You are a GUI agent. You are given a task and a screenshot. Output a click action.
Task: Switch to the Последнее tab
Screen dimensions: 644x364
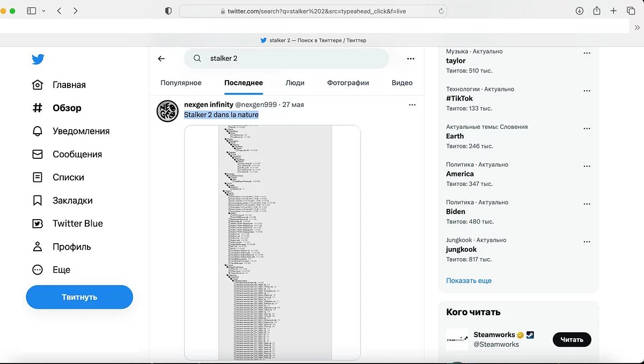pos(244,83)
